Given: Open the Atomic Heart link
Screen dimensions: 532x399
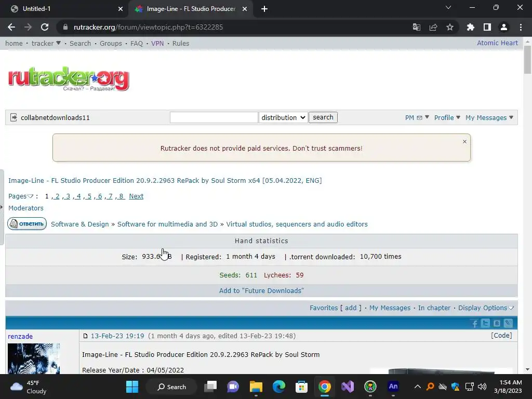Looking at the screenshot, I should (x=497, y=43).
